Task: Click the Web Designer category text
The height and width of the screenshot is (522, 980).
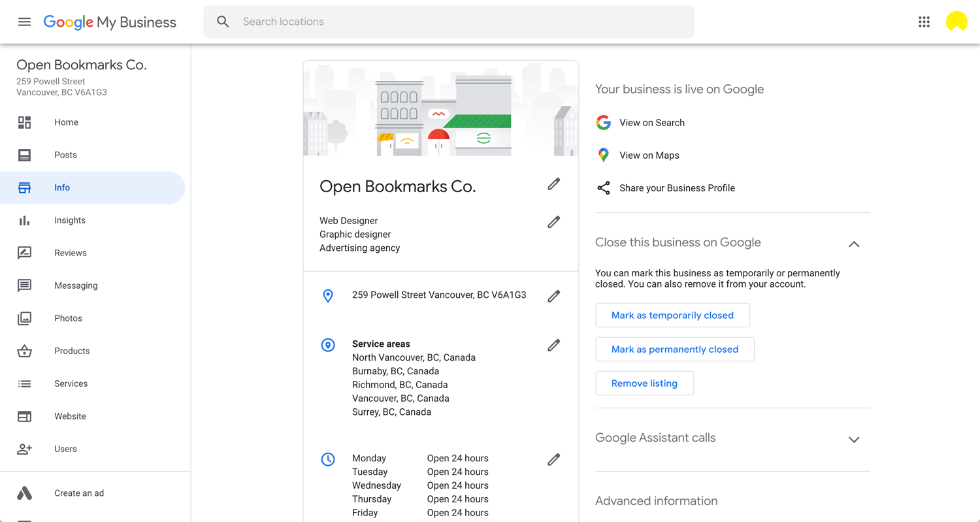Action: click(349, 221)
